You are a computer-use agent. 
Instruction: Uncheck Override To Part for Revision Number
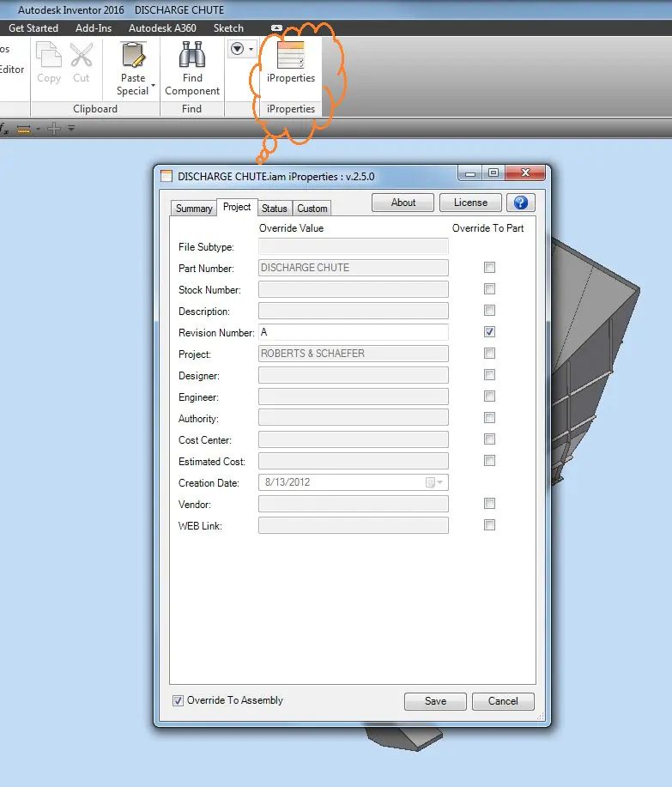(489, 332)
